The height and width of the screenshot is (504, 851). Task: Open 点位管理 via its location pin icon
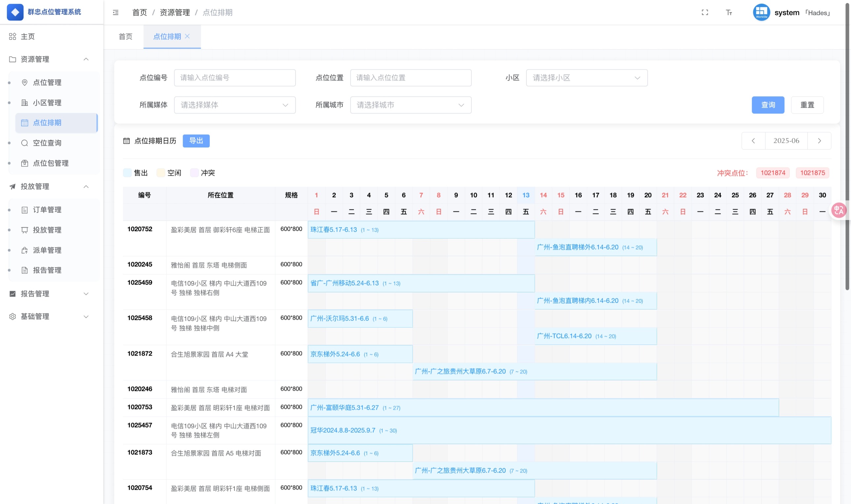pyautogui.click(x=24, y=82)
